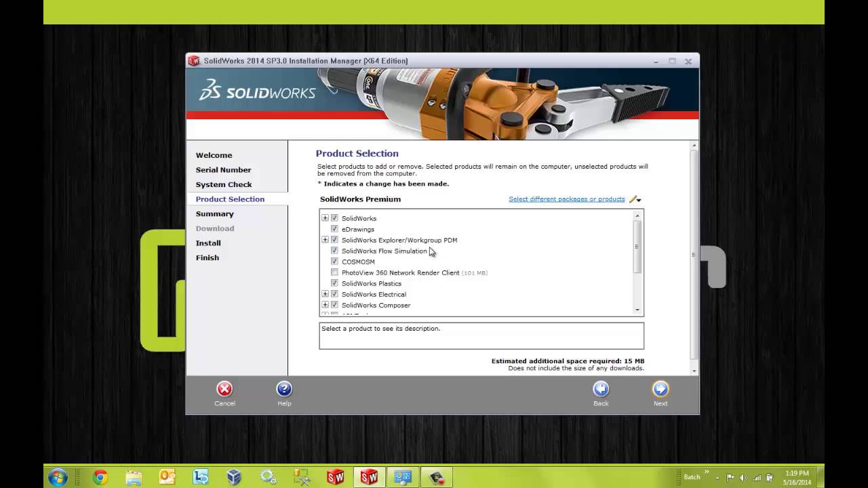
Task: Click the product list scrollbar thumb
Action: point(637,247)
